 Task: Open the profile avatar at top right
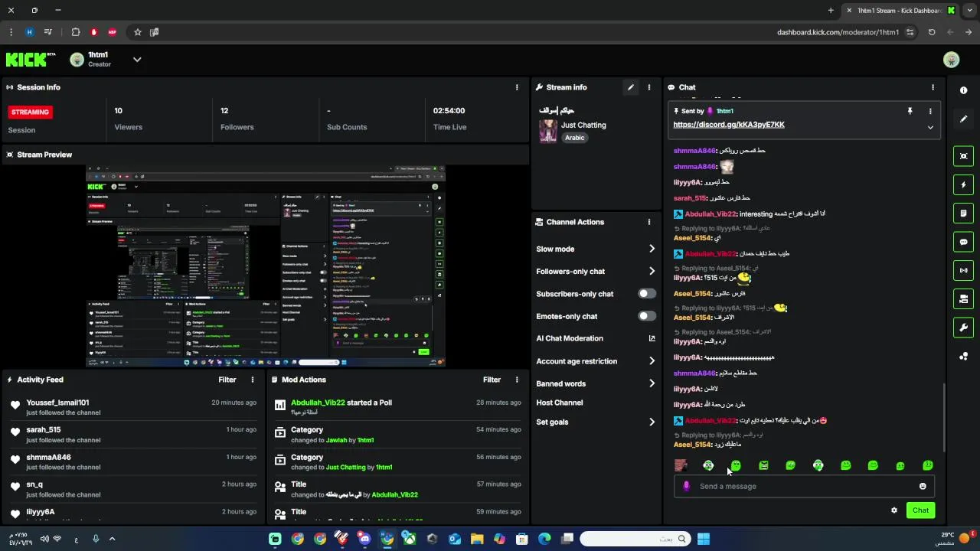[952, 60]
